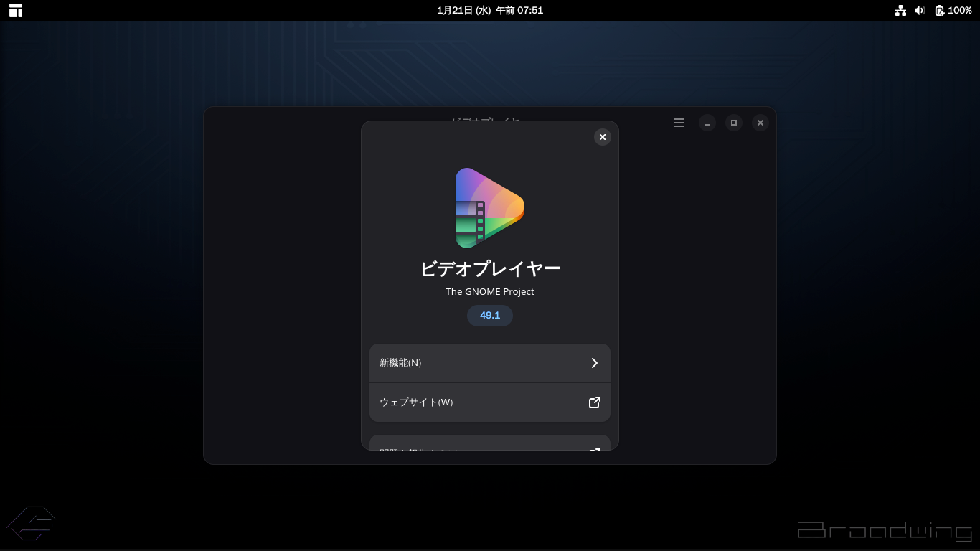Maximize the video player window

coord(734,123)
